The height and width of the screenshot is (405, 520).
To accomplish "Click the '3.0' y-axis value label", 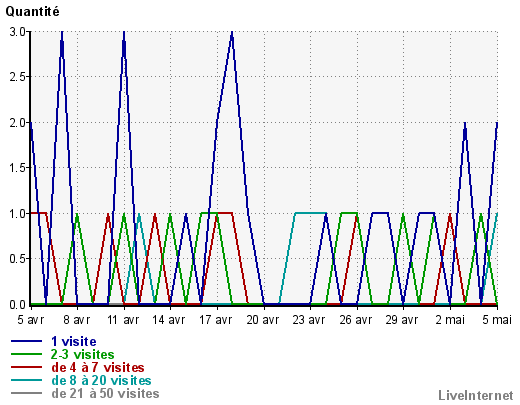I will (17, 32).
